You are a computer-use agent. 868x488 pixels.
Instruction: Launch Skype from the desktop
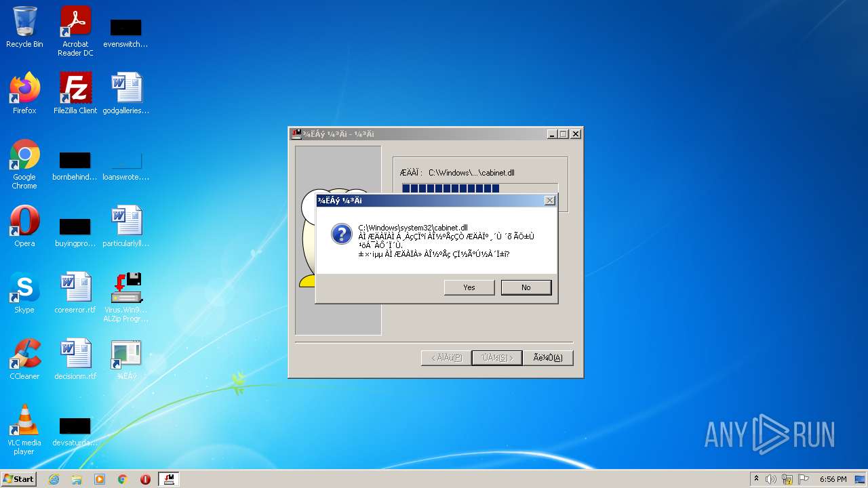pos(24,293)
